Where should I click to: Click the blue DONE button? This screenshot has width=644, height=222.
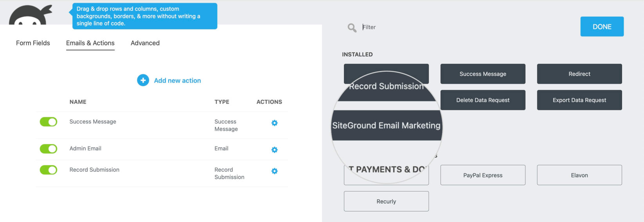tap(602, 27)
